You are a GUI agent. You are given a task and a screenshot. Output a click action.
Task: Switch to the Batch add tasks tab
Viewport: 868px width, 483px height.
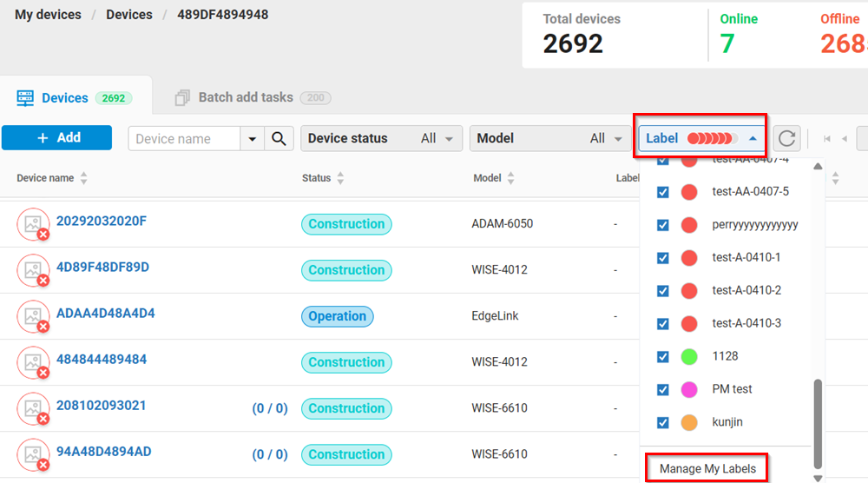pyautogui.click(x=245, y=98)
